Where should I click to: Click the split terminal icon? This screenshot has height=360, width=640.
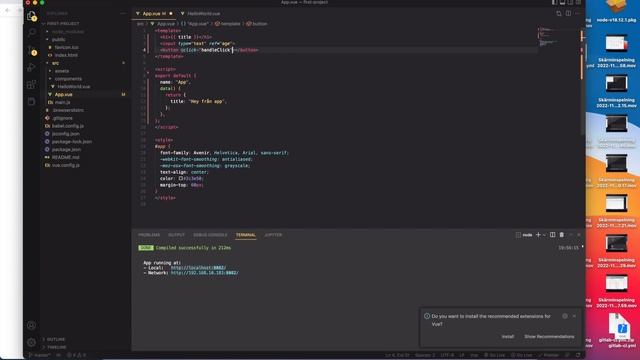552,235
